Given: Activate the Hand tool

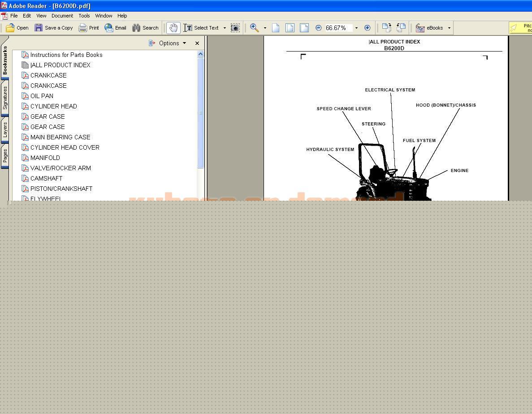Looking at the screenshot, I should click(173, 28).
